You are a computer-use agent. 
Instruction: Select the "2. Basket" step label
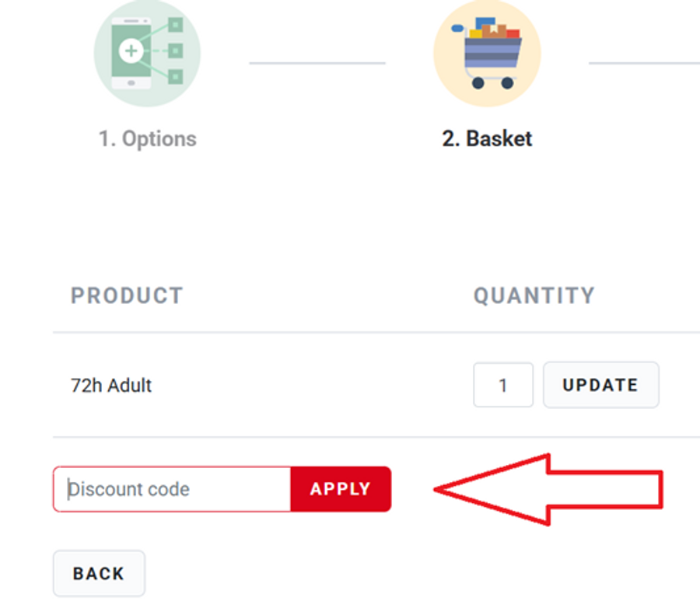tap(487, 139)
